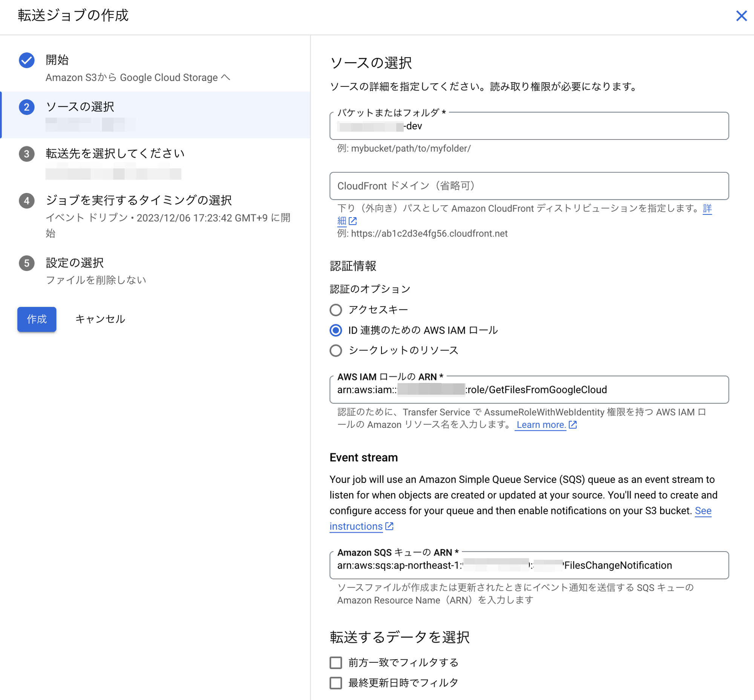Click the completed checkmark icon for 開始 step
The image size is (754, 700).
tap(26, 60)
